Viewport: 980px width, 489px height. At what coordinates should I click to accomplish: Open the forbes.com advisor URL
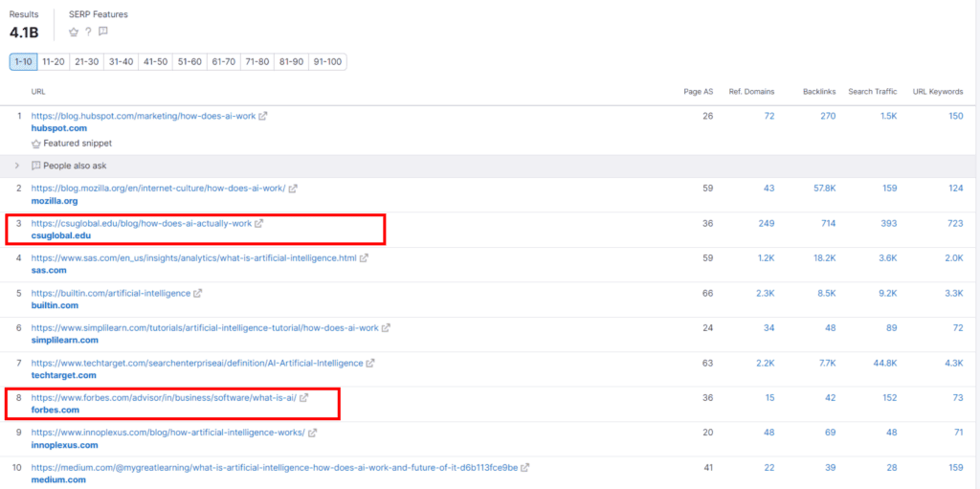[164, 398]
